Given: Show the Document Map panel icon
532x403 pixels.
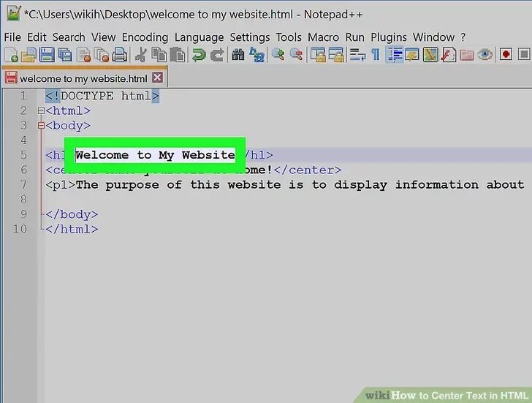Looking at the screenshot, I should tap(430, 55).
